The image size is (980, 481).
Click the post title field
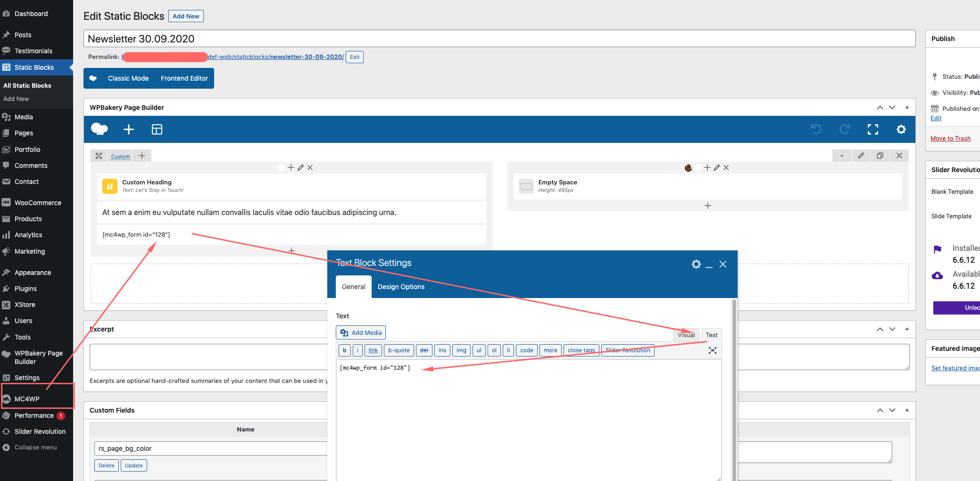tap(499, 39)
